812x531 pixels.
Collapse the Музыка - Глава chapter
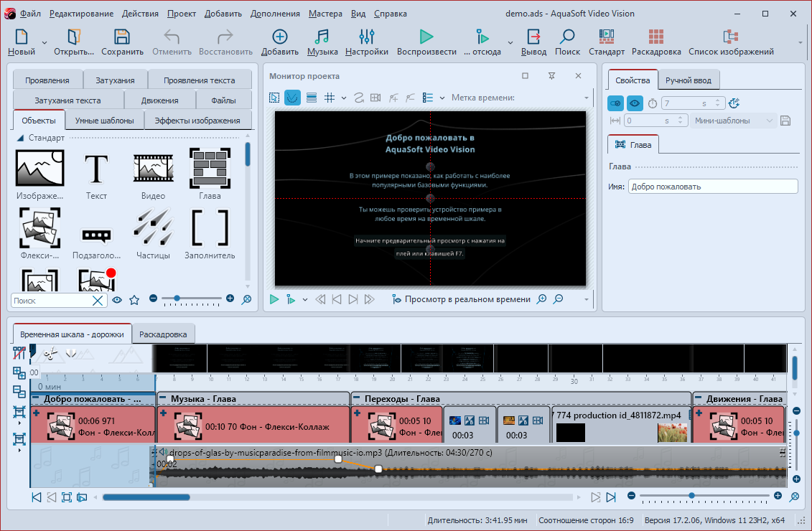coord(162,398)
